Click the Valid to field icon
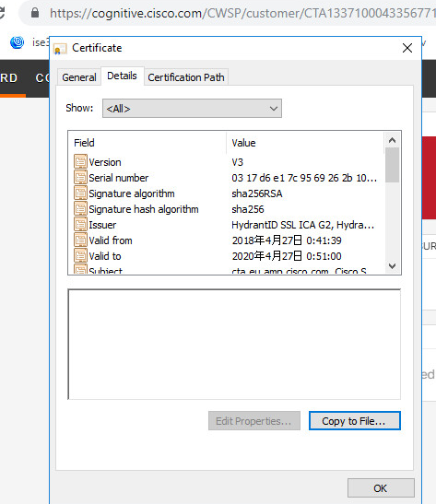436x504 pixels. point(80,256)
